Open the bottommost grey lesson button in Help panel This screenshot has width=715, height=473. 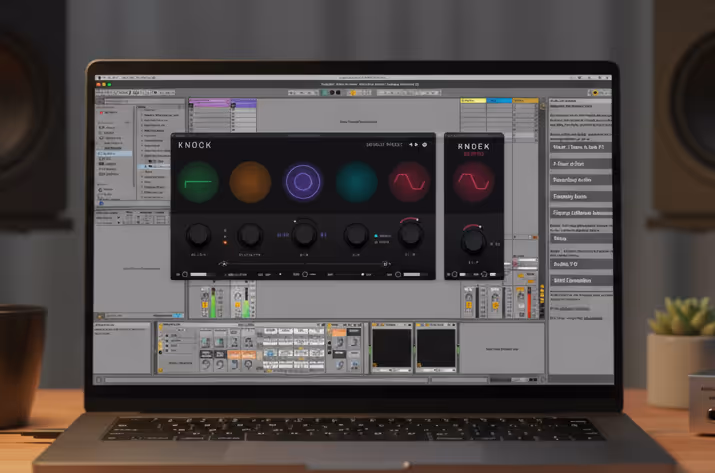click(x=580, y=281)
